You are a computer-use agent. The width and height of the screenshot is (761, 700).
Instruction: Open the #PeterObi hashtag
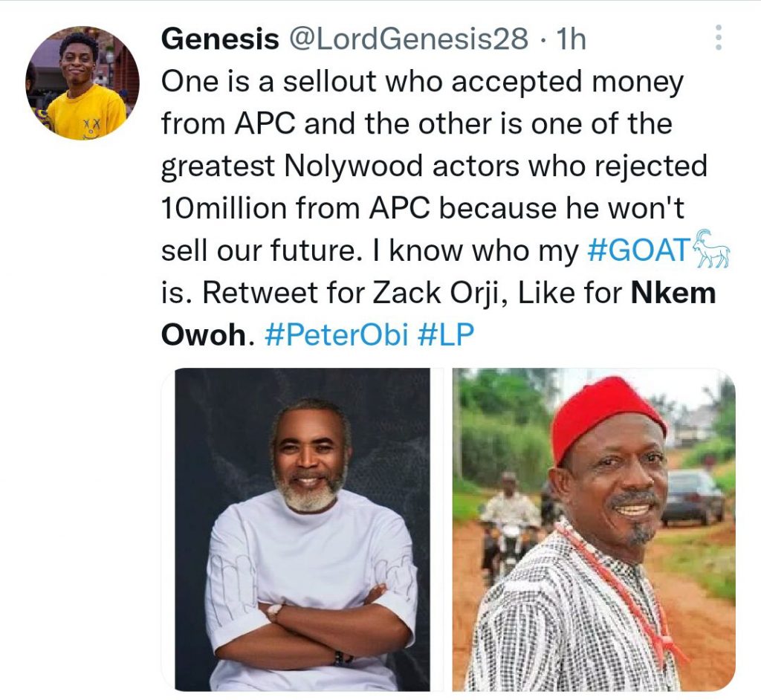(x=337, y=335)
